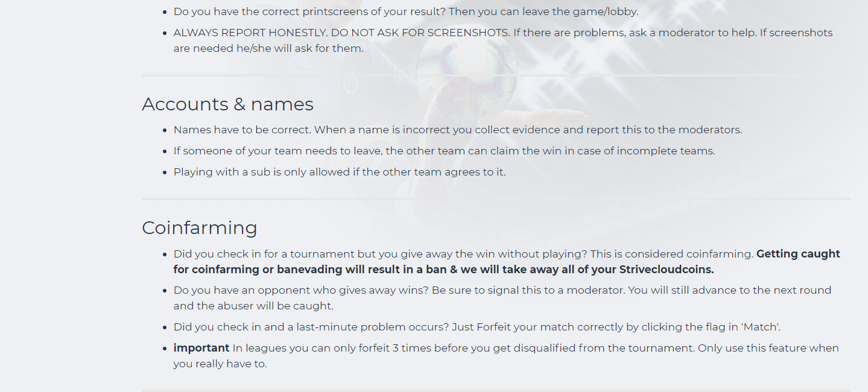The image size is (868, 392).
Task: Click the 'Accounts & names' heading
Action: click(x=227, y=104)
